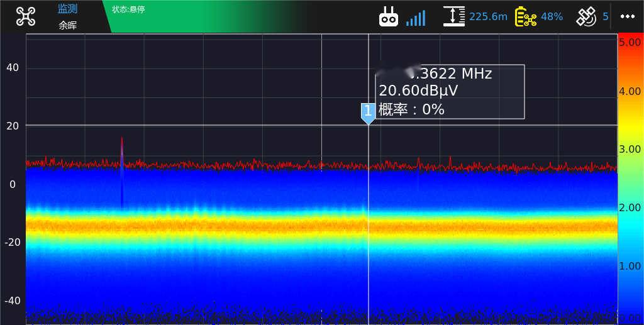This screenshot has height=325, width=644.
Task: Click the 20.60dBµV level readout
Action: pyautogui.click(x=418, y=91)
